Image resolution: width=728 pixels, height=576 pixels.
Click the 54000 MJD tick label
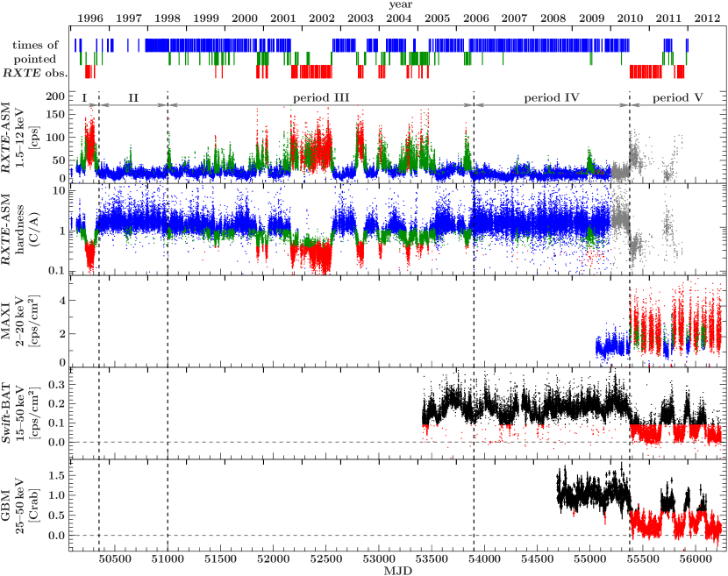click(484, 558)
